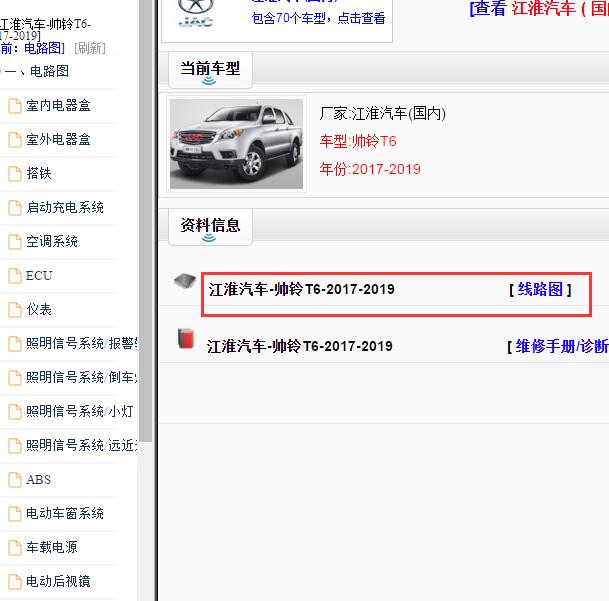Image resolution: width=609 pixels, height=601 pixels.
Task: Open the 线路图 link
Action: tap(540, 289)
